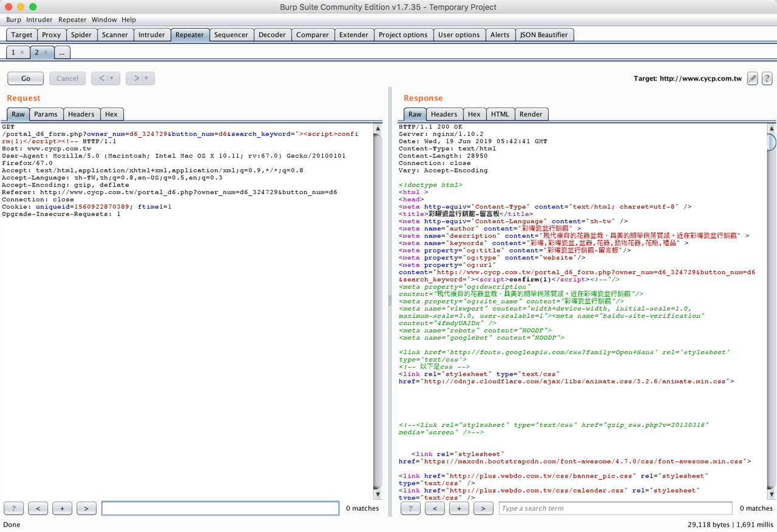The width and height of the screenshot is (777, 532).
Task: Open the Render tab of the response
Action: coord(531,114)
